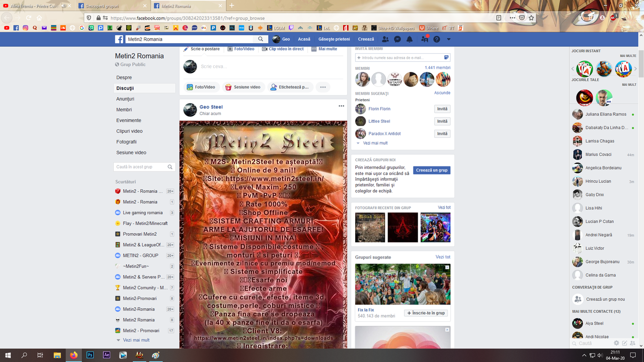
Task: Open the Scrie o postare tab
Action: 201,49
